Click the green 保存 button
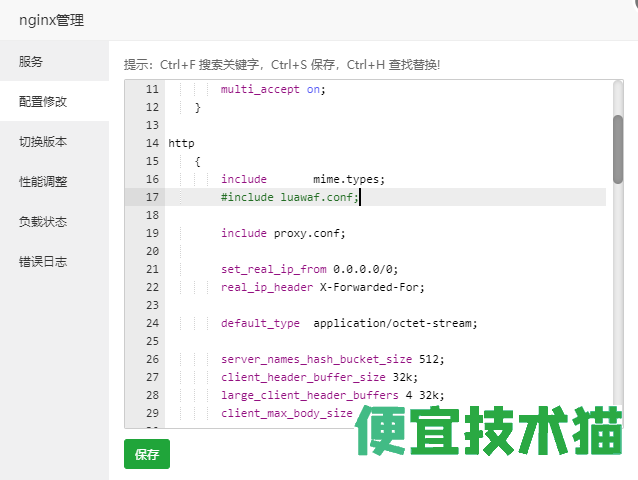The image size is (638, 480). (x=147, y=454)
